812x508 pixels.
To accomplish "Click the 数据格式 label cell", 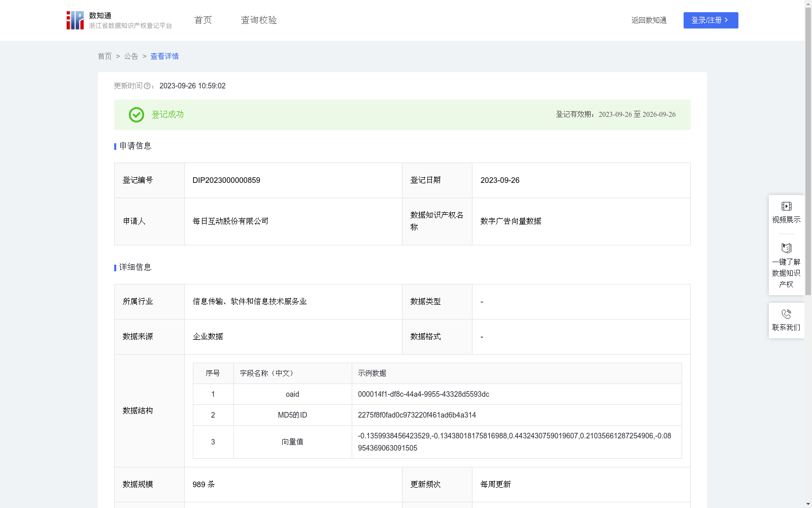I will pyautogui.click(x=437, y=337).
